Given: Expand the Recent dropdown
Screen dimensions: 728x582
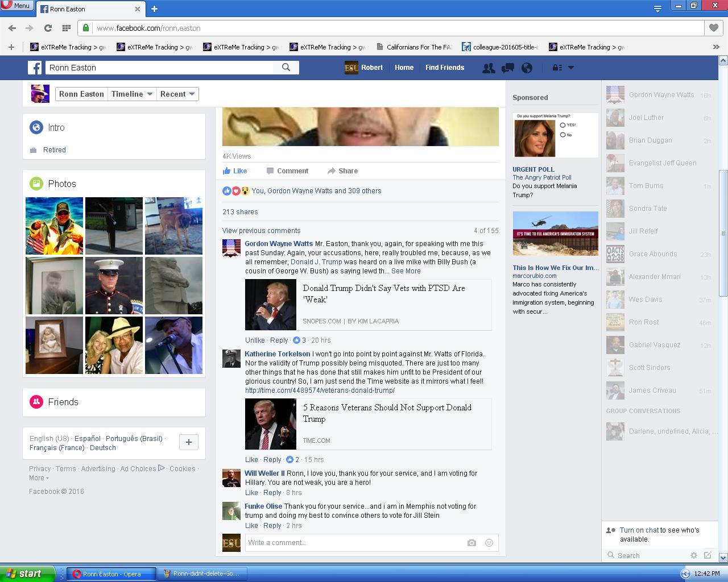Looking at the screenshot, I should pos(177,94).
